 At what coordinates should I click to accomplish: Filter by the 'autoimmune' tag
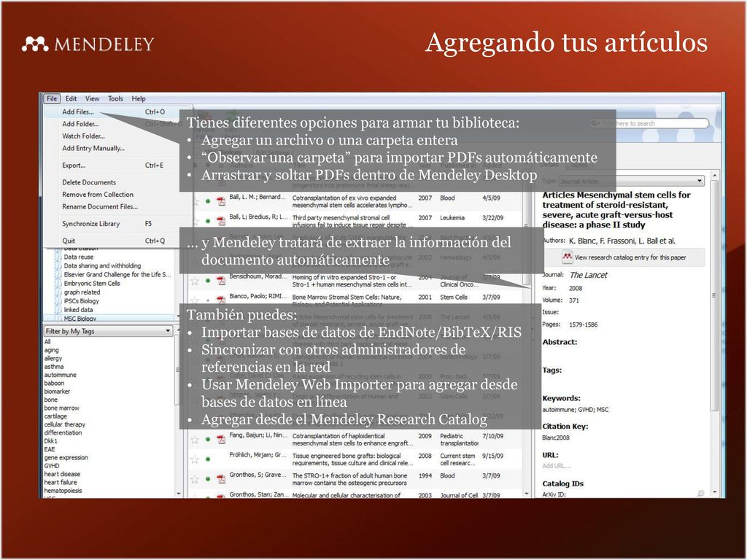61,376
